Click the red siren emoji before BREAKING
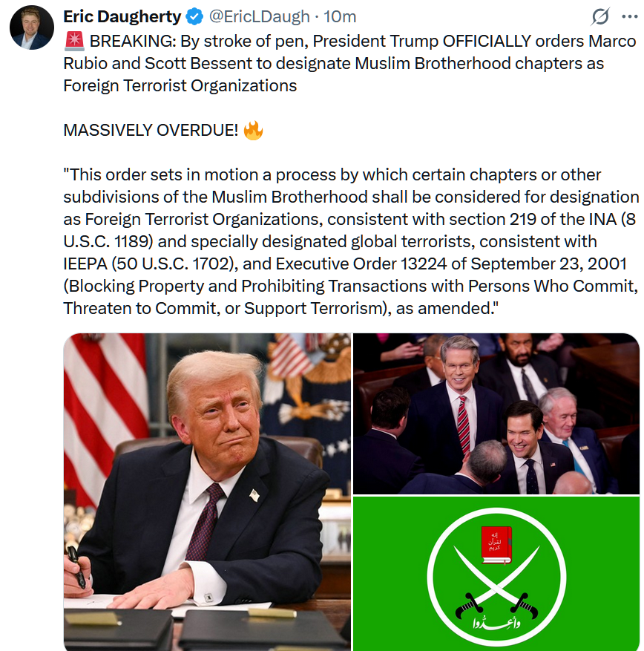The height and width of the screenshot is (651, 644). coord(75,41)
